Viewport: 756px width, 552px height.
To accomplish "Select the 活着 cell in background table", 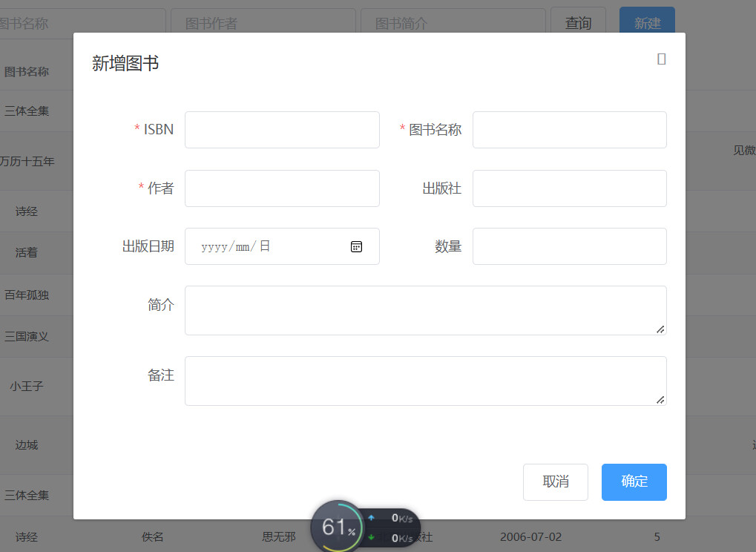I will click(27, 252).
